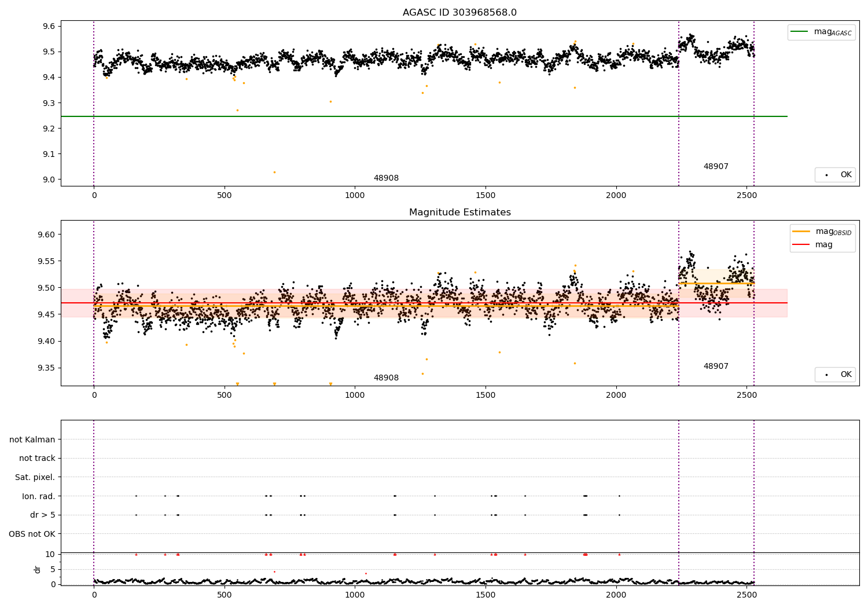Click the '10' tick on the dr axis
868x608 pixels.
point(50,554)
